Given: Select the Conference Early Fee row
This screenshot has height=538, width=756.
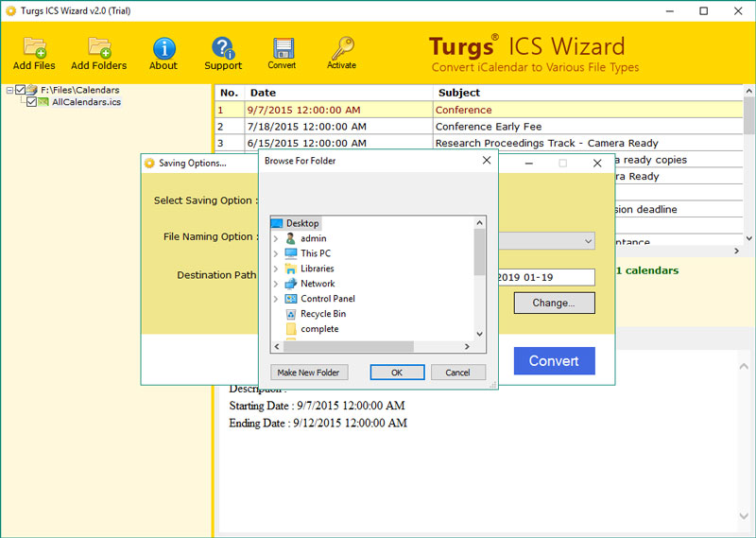Looking at the screenshot, I should [x=479, y=127].
